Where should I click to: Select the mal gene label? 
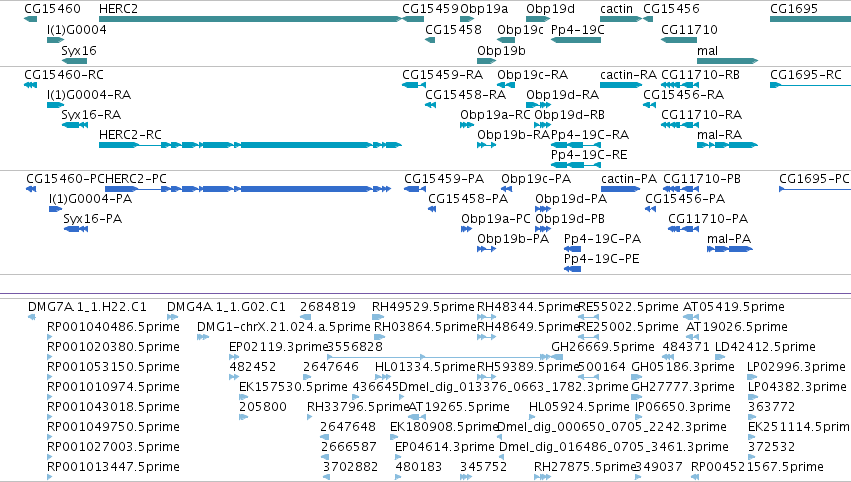point(707,50)
